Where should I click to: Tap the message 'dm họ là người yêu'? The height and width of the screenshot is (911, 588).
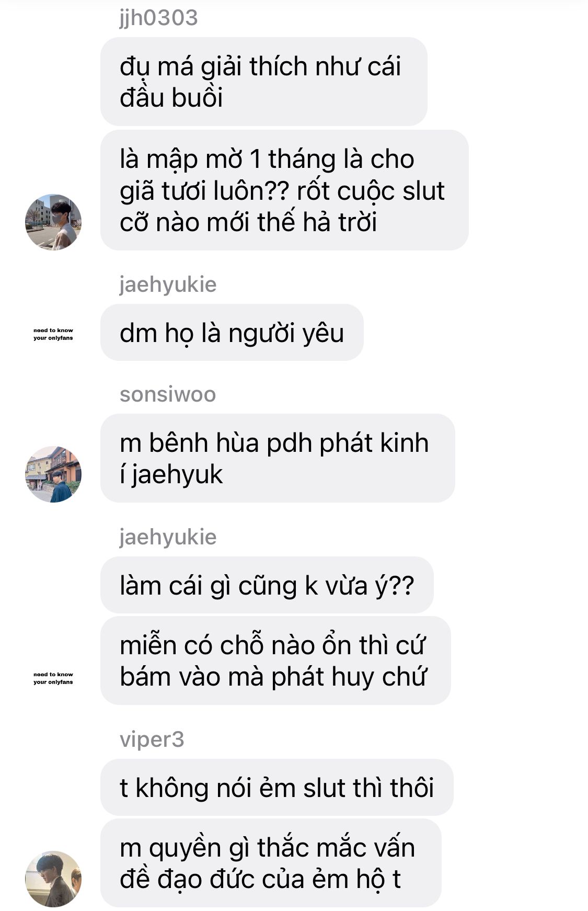click(x=232, y=333)
